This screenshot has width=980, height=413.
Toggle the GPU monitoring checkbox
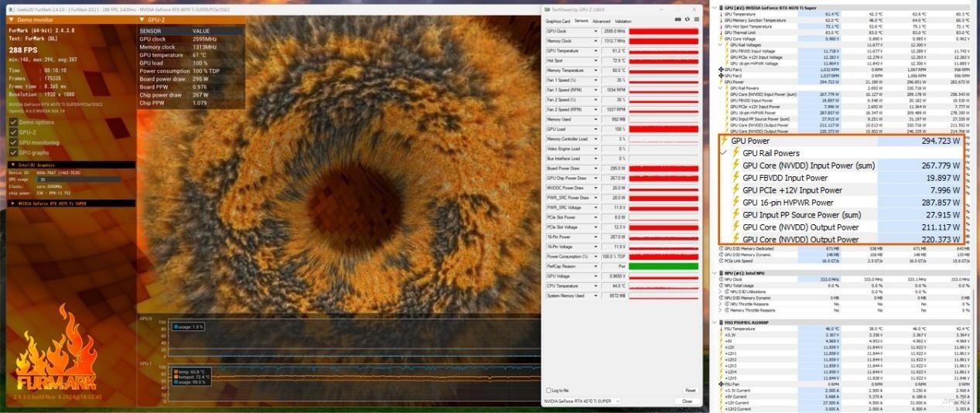pyautogui.click(x=13, y=142)
